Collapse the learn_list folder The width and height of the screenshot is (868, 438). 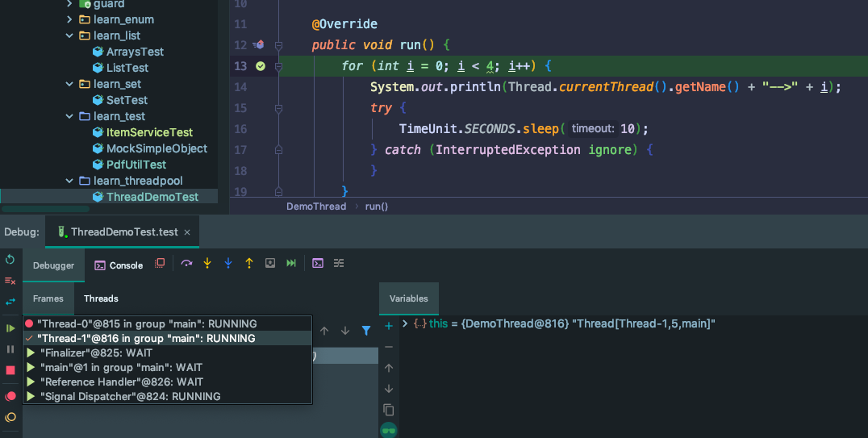69,35
